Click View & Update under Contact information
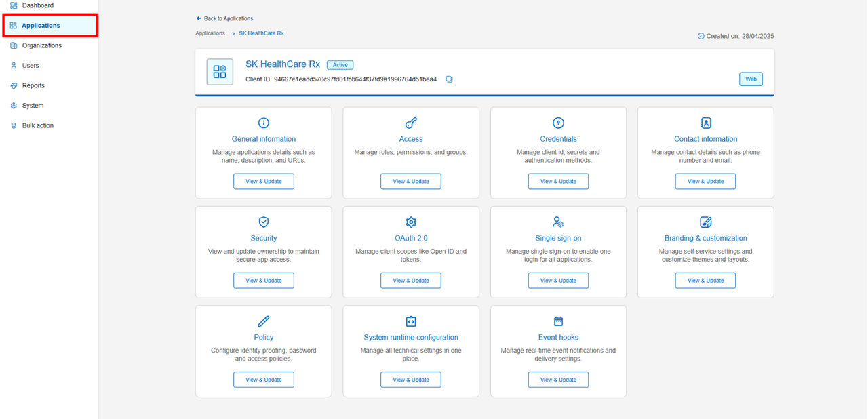868x419 pixels. pos(705,181)
